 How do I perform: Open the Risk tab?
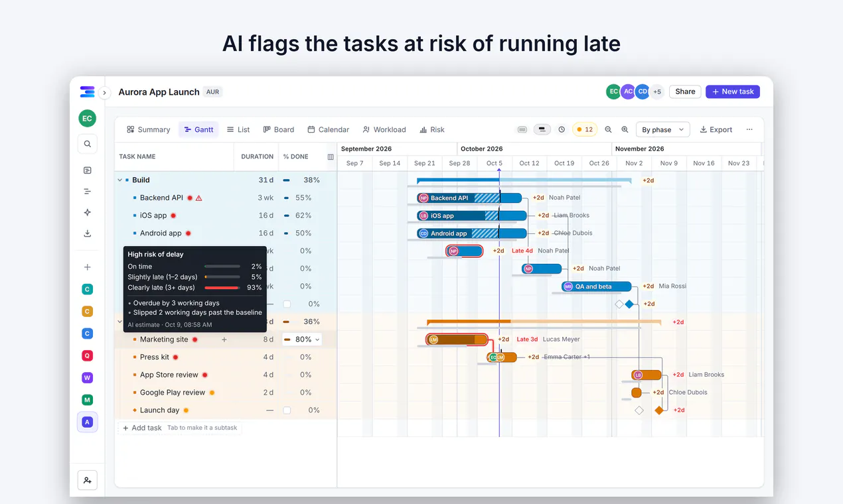click(432, 130)
